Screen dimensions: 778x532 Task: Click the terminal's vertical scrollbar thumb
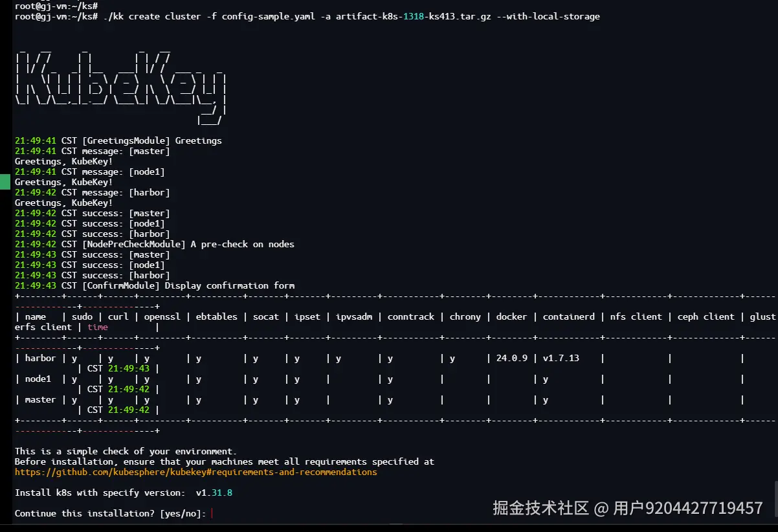point(775,498)
